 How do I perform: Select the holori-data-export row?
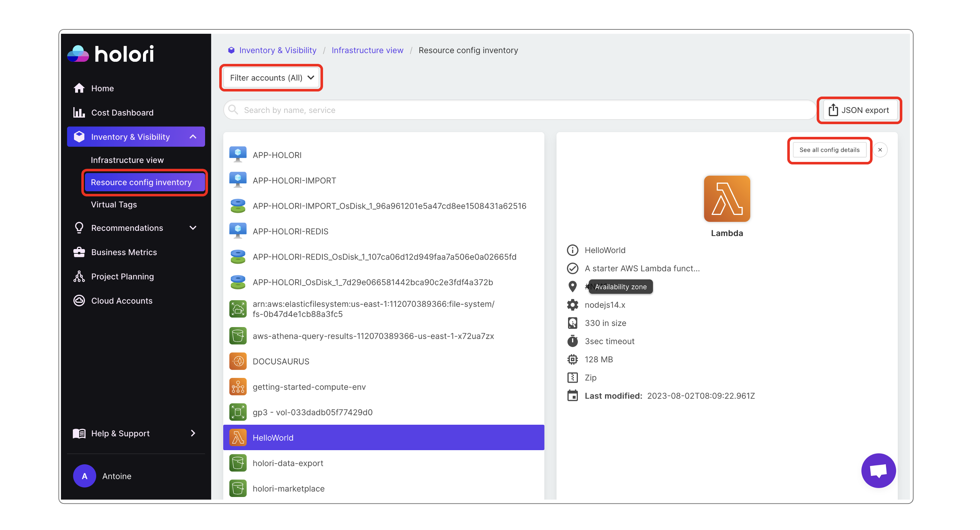click(x=384, y=464)
